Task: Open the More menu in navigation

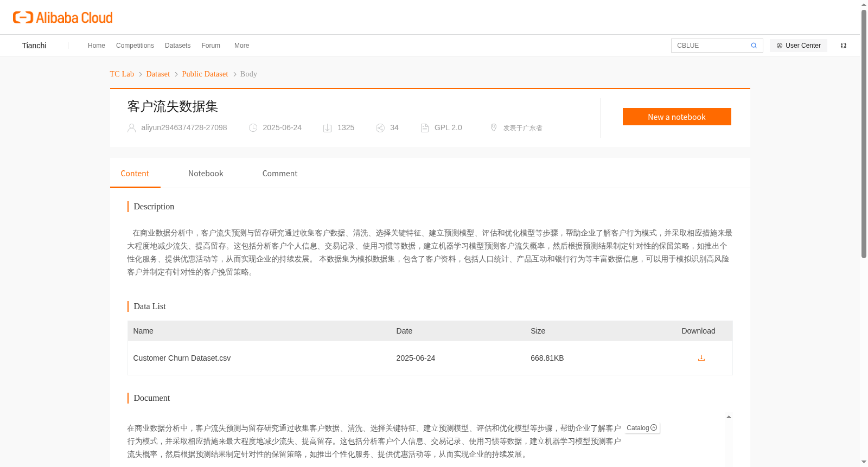Action: [241, 46]
